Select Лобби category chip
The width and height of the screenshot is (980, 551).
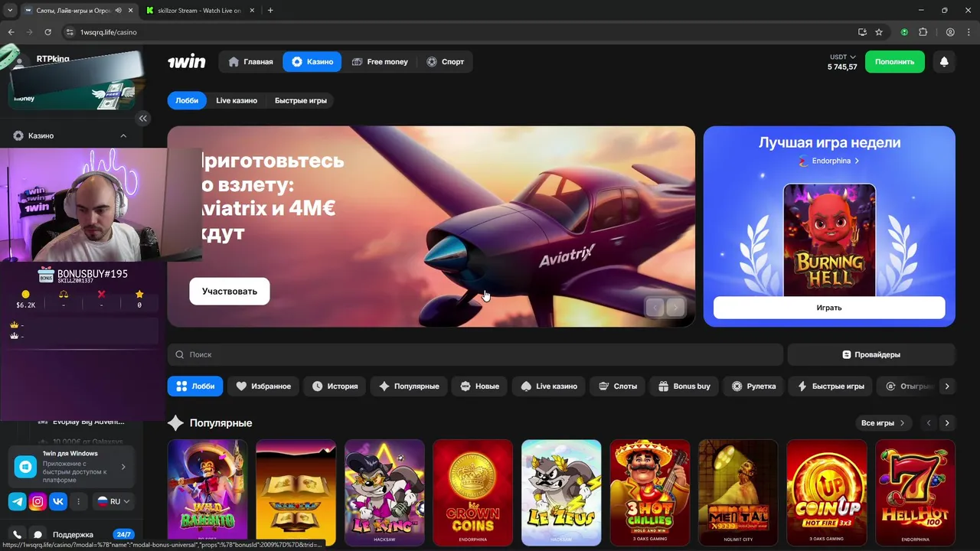point(195,386)
